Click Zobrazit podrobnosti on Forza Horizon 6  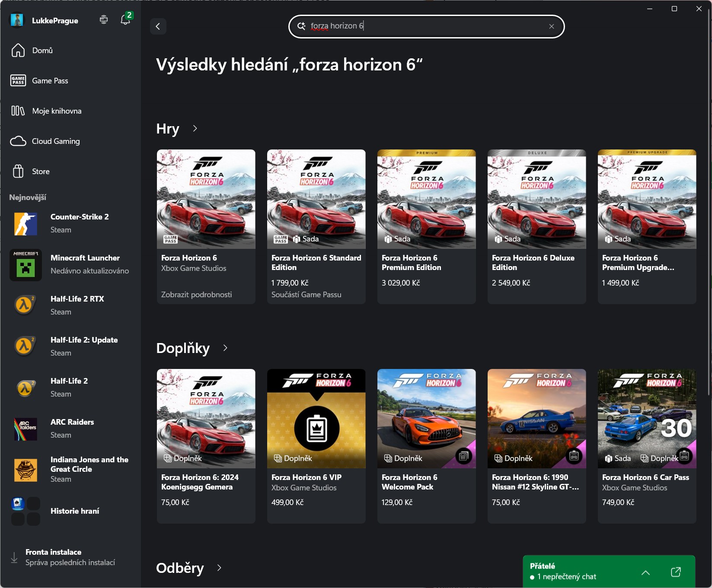[x=196, y=295]
